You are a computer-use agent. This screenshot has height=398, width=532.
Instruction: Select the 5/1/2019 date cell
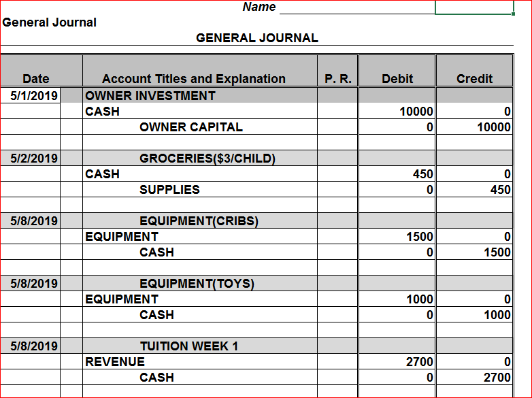click(x=31, y=96)
